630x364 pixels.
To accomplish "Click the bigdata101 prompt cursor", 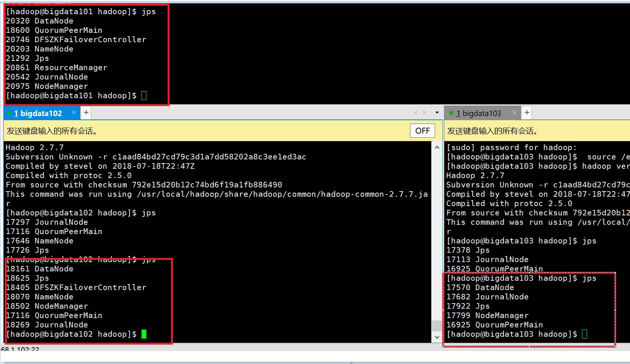I will tap(144, 96).
